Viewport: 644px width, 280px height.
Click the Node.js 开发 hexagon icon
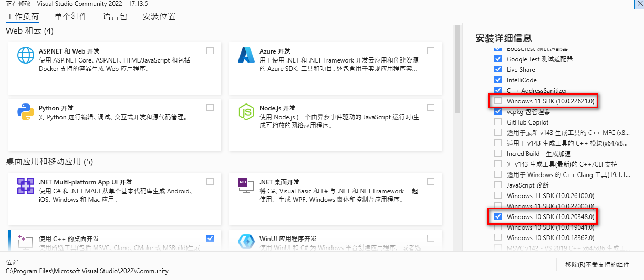pyautogui.click(x=246, y=112)
